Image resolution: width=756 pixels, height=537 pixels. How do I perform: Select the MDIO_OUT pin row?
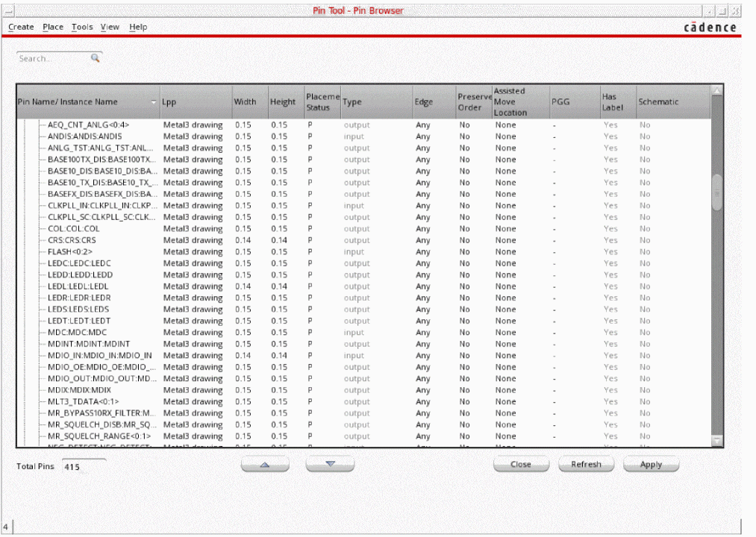[x=363, y=379]
